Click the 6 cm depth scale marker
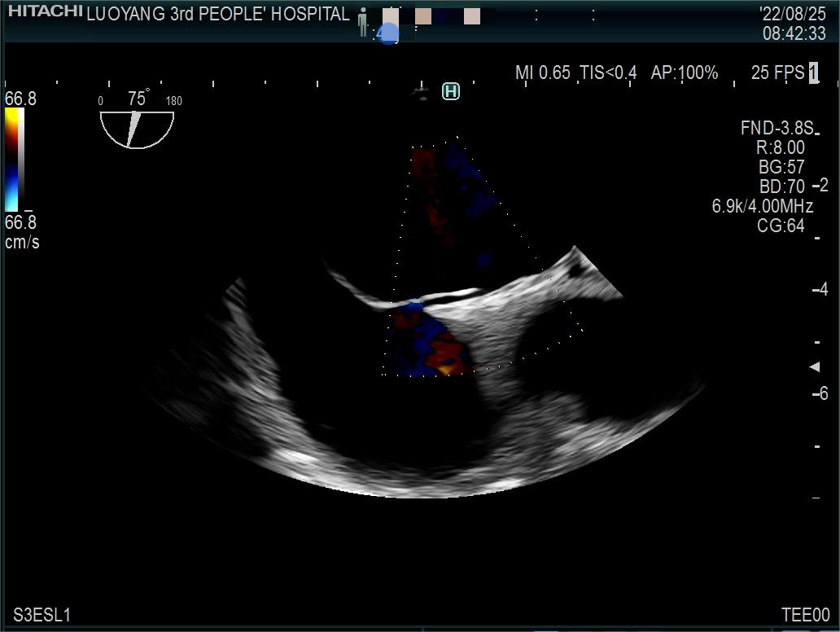Image resolution: width=840 pixels, height=632 pixels. point(823,393)
